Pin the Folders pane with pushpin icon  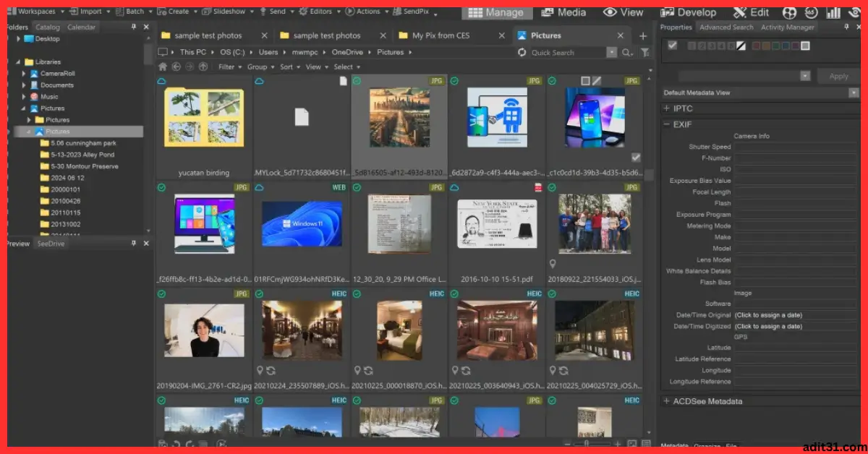tap(133, 27)
